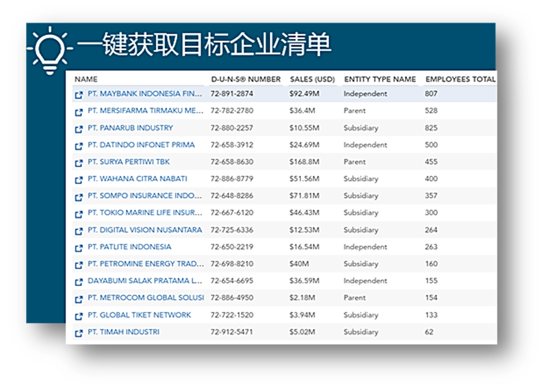Click external link icon beside PT. Panarub Industry

(79, 129)
